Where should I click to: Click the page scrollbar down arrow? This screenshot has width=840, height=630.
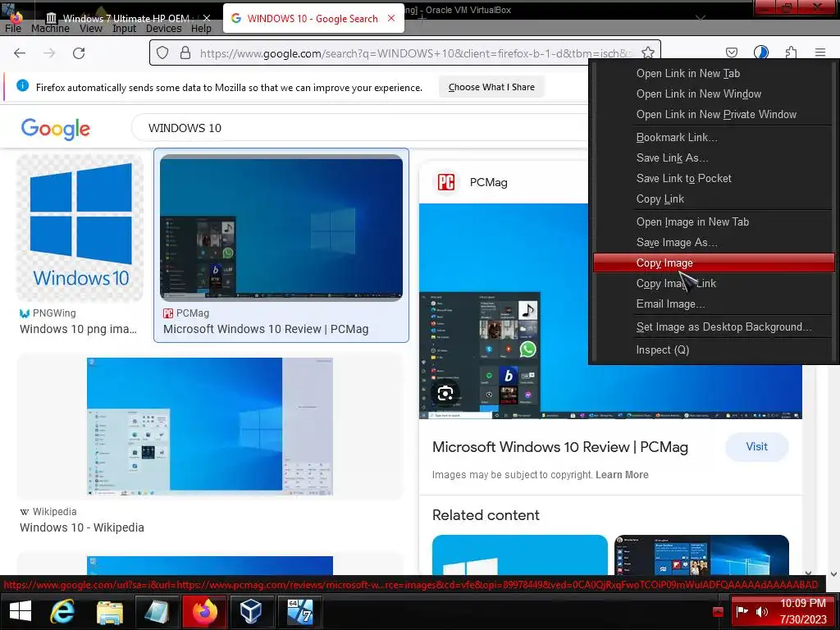[833, 573]
